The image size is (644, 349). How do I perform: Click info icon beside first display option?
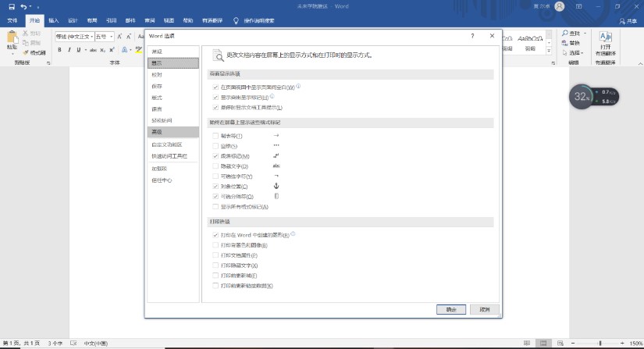(299, 86)
